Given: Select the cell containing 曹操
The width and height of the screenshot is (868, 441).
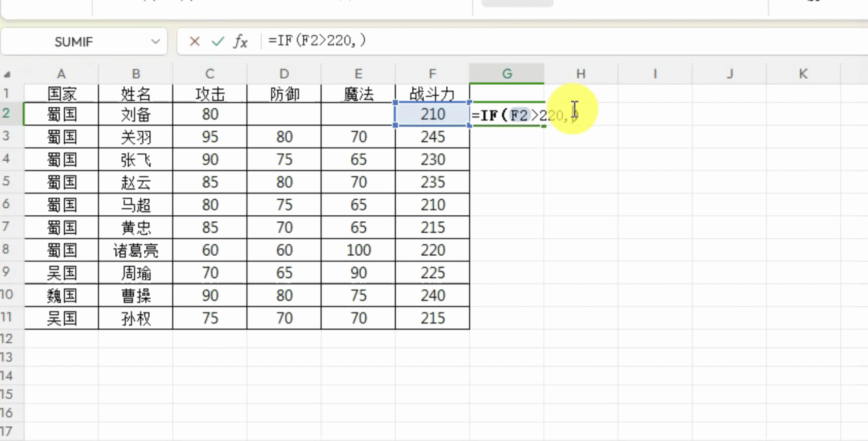Looking at the screenshot, I should [x=136, y=295].
